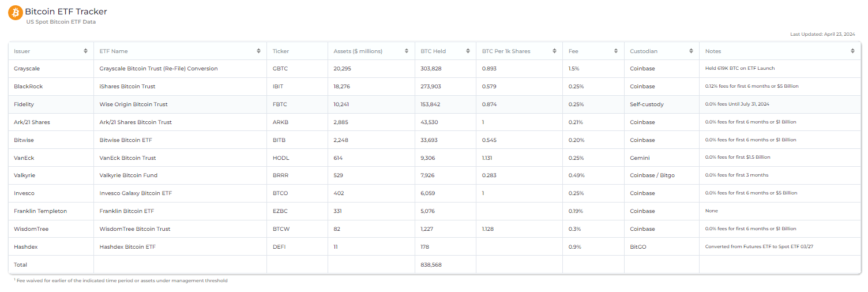
Task: Click the sort arrows in Issuer column header
Action: coord(85,51)
